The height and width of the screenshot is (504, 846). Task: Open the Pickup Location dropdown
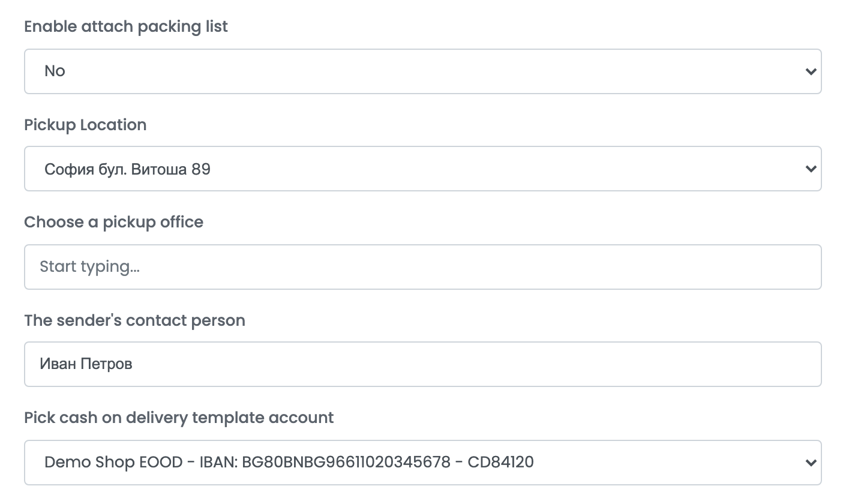(422, 169)
